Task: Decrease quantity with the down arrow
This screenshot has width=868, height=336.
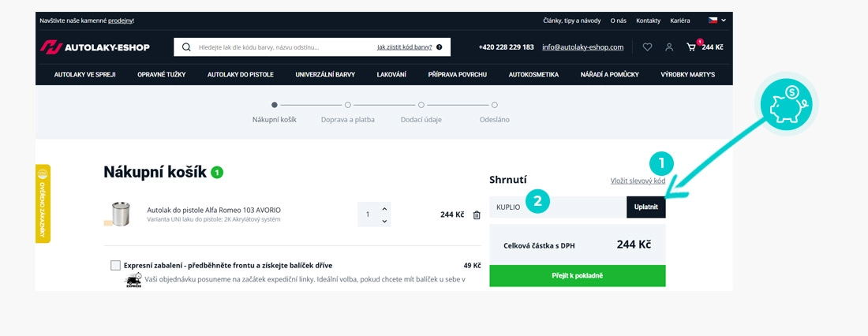Action: click(385, 221)
